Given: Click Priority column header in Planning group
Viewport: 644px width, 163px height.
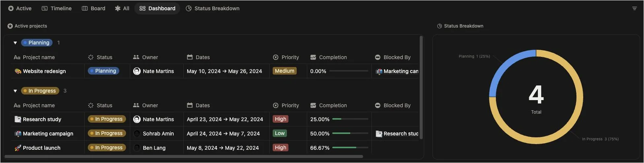Looking at the screenshot, I should [x=286, y=57].
